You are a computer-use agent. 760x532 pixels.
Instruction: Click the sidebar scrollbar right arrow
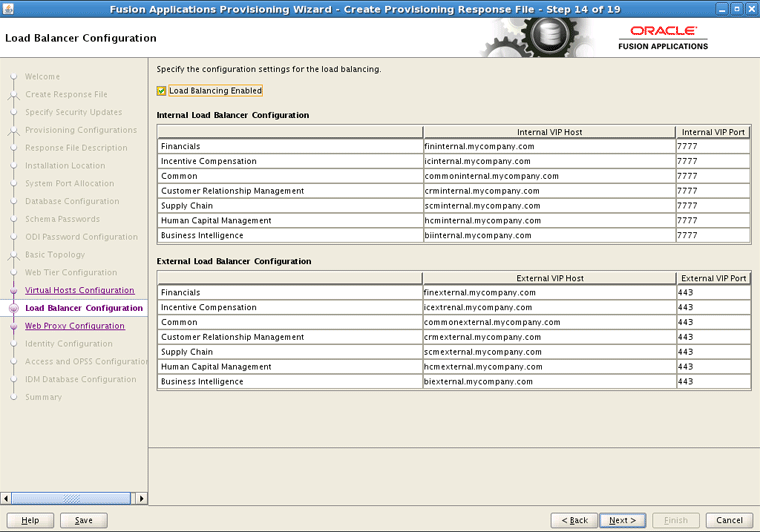pyautogui.click(x=142, y=498)
